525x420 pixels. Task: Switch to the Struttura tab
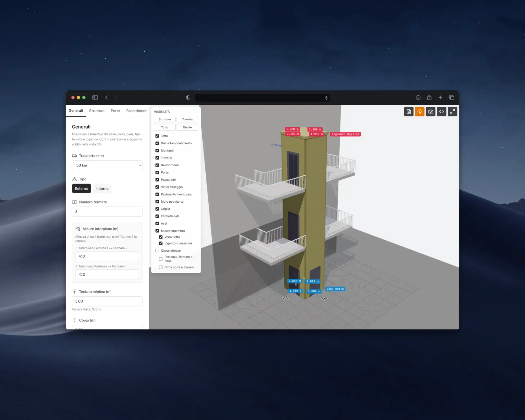click(97, 111)
